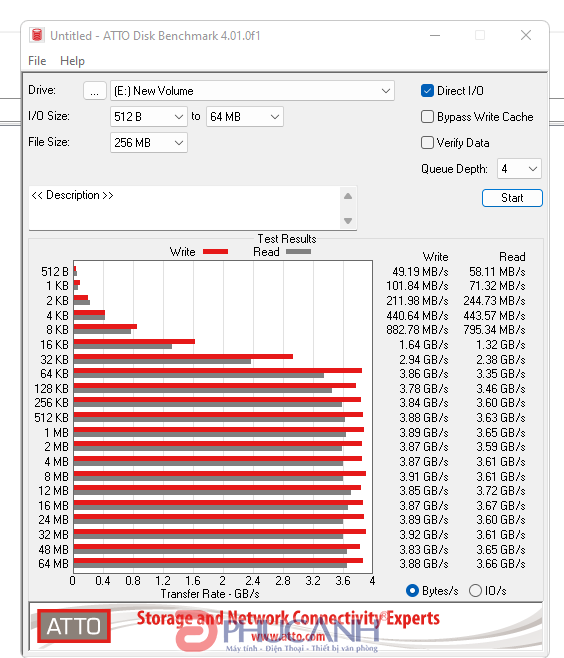Click the 244.73 MB/s read value
564x658 pixels.
click(494, 301)
